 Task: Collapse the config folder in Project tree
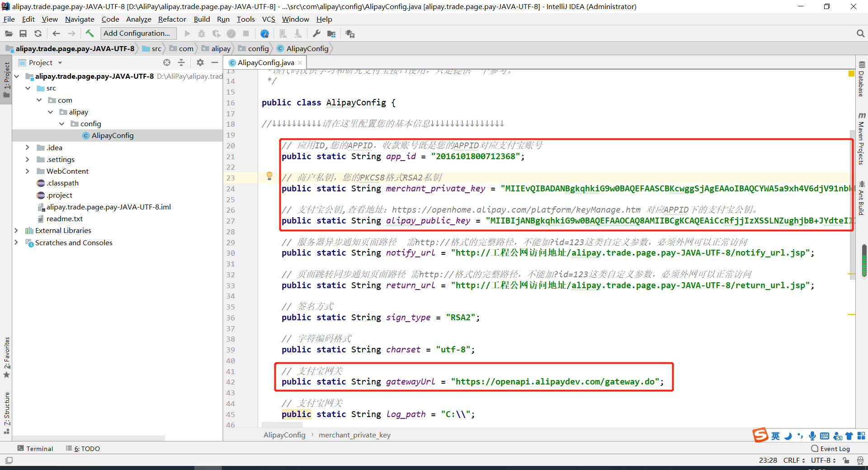[x=62, y=123]
